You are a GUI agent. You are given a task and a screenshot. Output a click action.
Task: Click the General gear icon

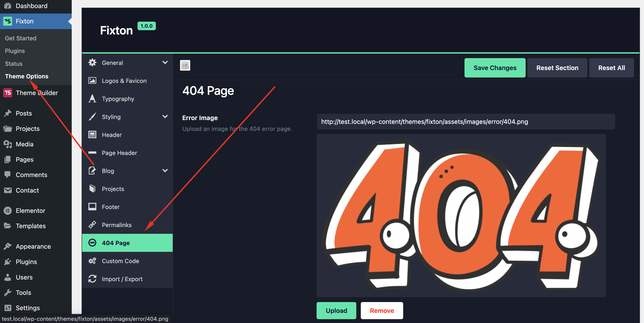coord(92,63)
